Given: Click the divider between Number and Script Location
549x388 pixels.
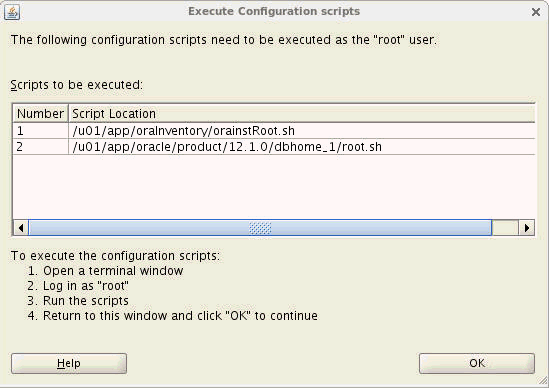Looking at the screenshot, I should pyautogui.click(x=68, y=113).
